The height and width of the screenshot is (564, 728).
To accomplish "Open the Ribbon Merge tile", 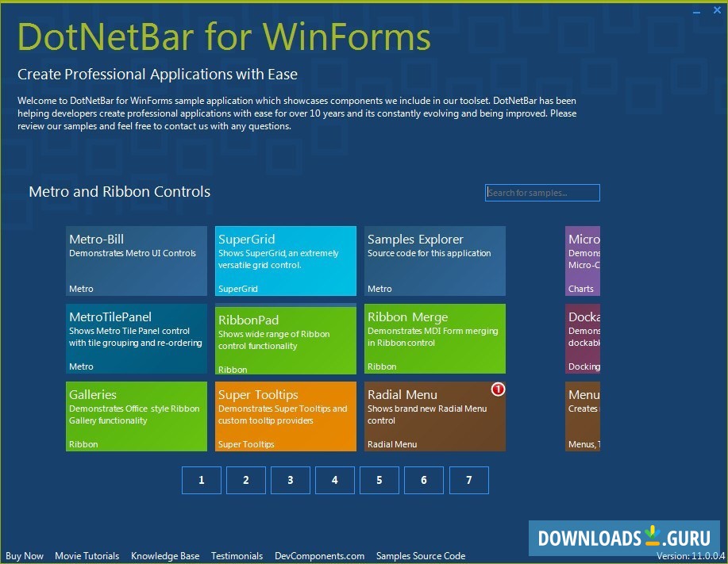I will click(434, 339).
